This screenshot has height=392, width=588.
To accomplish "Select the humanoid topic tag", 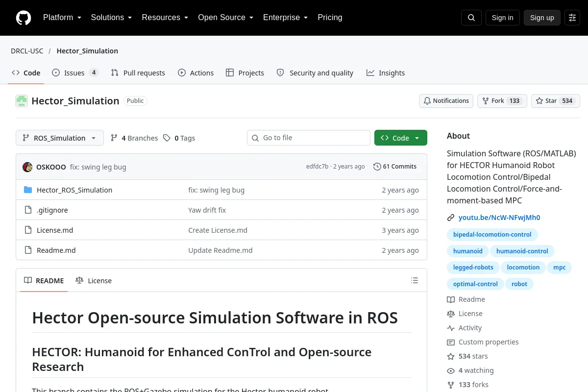I will tap(468, 251).
